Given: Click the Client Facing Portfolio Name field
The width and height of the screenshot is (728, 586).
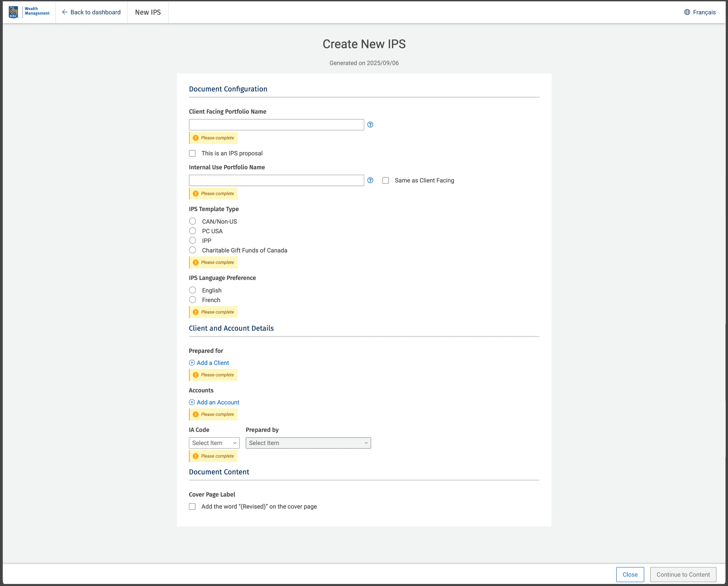Looking at the screenshot, I should click(276, 125).
